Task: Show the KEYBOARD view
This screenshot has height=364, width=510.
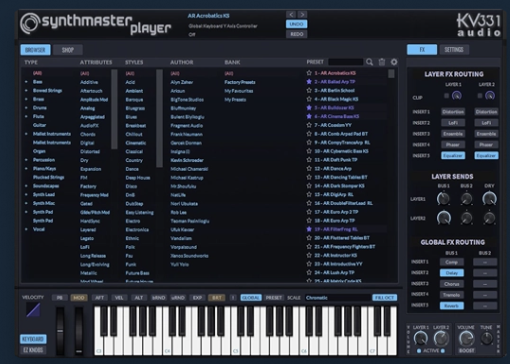Action: click(33, 339)
